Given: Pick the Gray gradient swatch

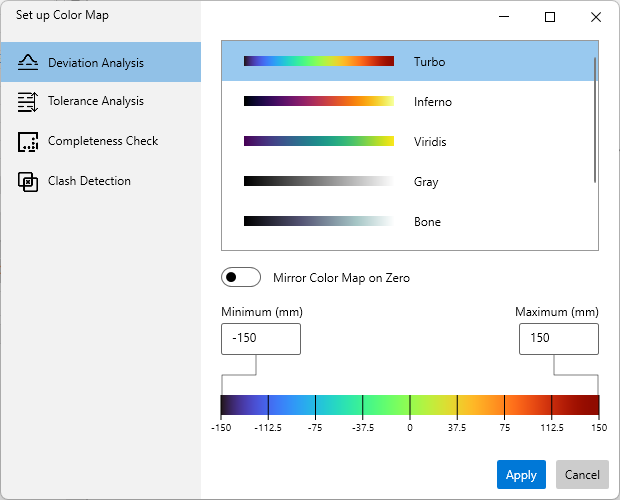Looking at the screenshot, I should click(319, 181).
